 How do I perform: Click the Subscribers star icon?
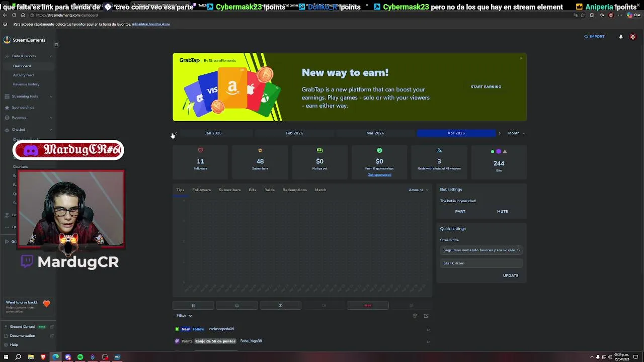point(260,150)
